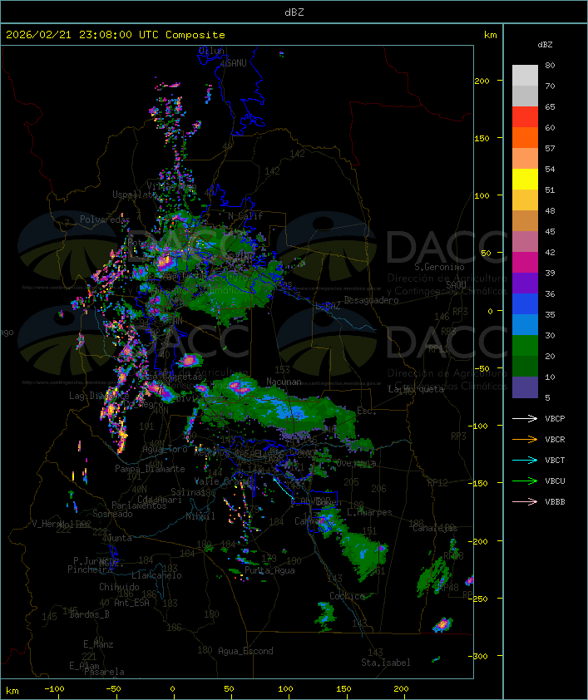Click the Cochico place label
Image resolution: width=588 pixels, height=700 pixels.
click(347, 596)
